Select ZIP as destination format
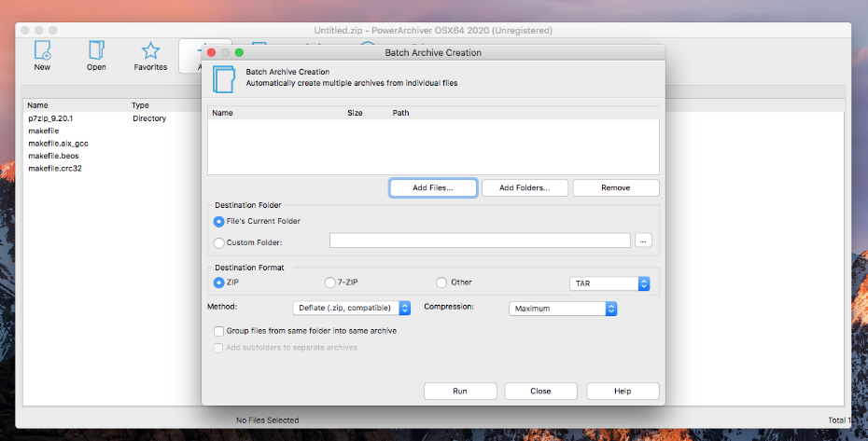868x441 pixels. pos(219,283)
